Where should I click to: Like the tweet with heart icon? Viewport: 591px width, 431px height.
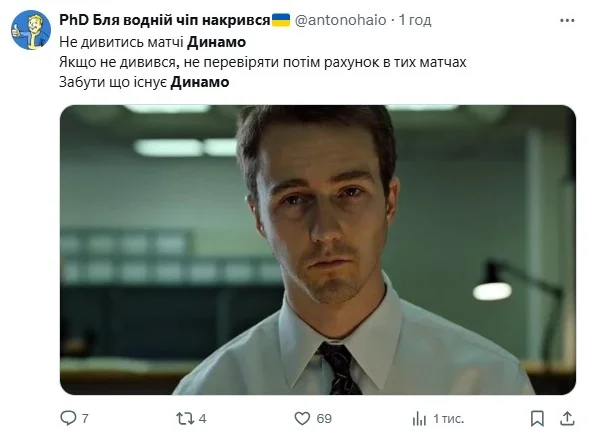click(302, 418)
